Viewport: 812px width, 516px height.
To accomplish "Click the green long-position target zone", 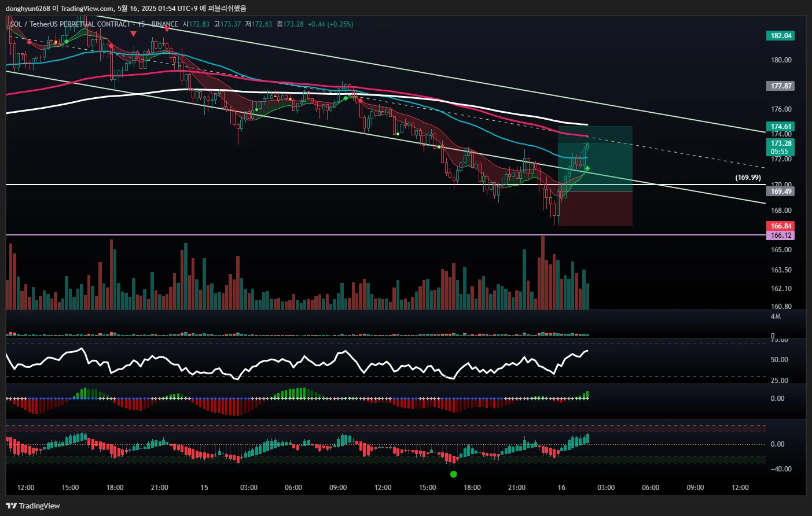I will coord(595,159).
